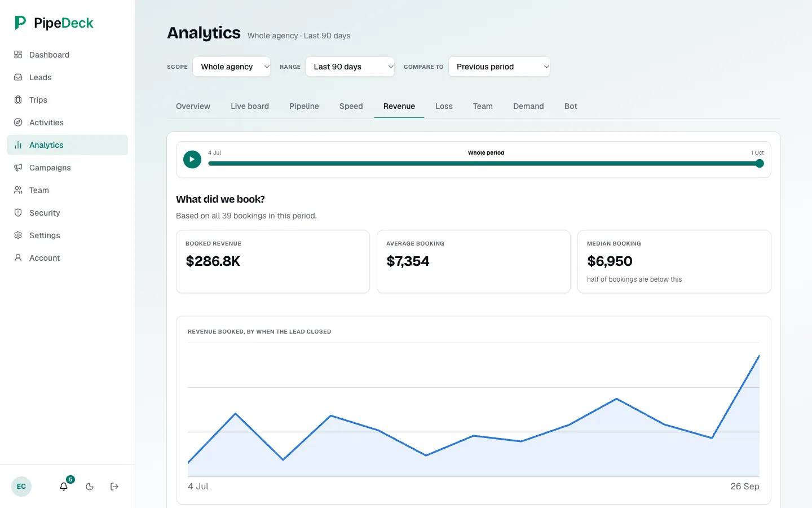Click the Leads inbox icon
This screenshot has height=508, width=812.
pyautogui.click(x=18, y=77)
